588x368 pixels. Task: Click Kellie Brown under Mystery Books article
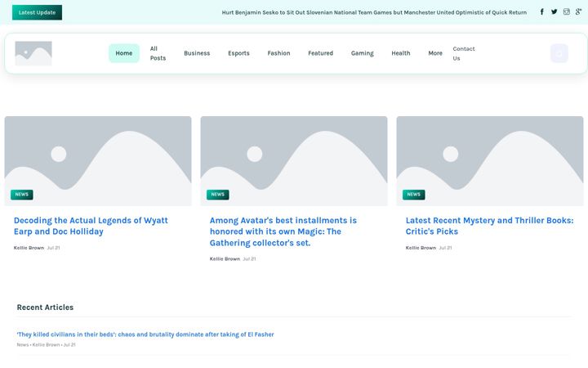[x=421, y=248]
